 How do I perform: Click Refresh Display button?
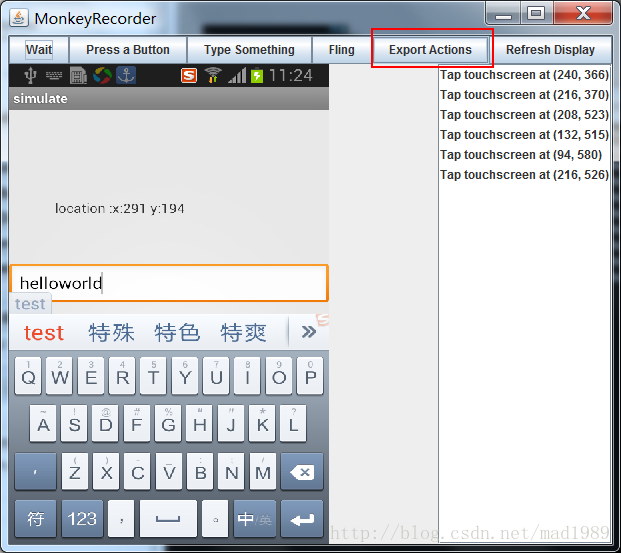pyautogui.click(x=551, y=50)
